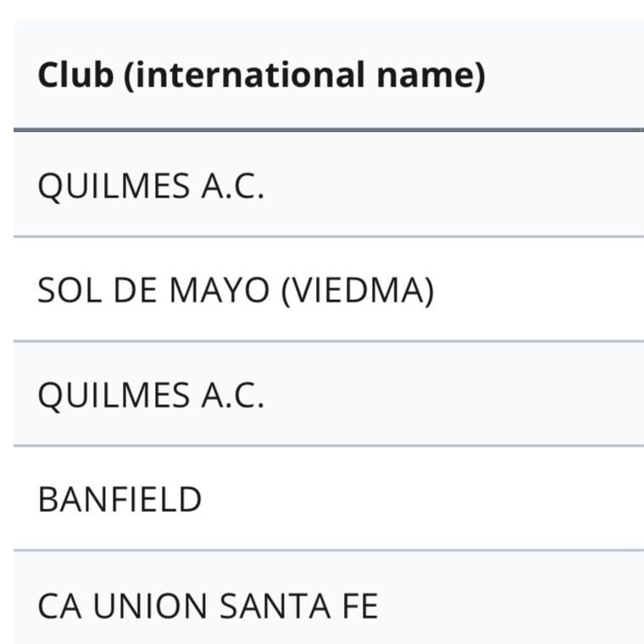This screenshot has height=644, width=644.
Task: Select the first QUILMES A.C. row
Action: pos(151,186)
